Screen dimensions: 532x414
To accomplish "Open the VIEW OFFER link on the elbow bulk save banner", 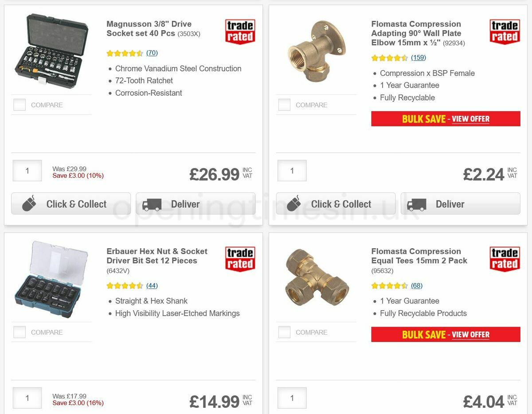I will point(471,119).
